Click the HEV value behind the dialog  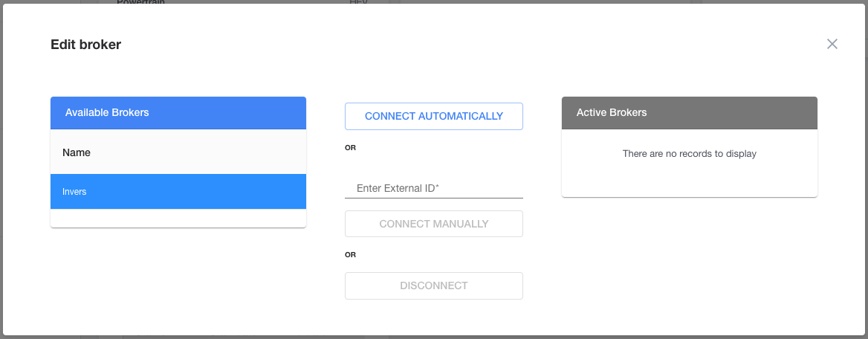click(359, 2)
